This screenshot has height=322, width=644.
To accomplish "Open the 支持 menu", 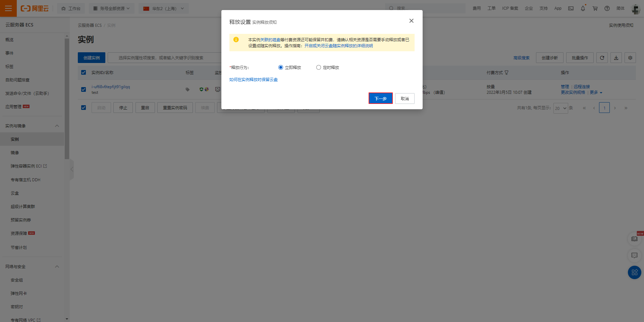I will coord(544,8).
